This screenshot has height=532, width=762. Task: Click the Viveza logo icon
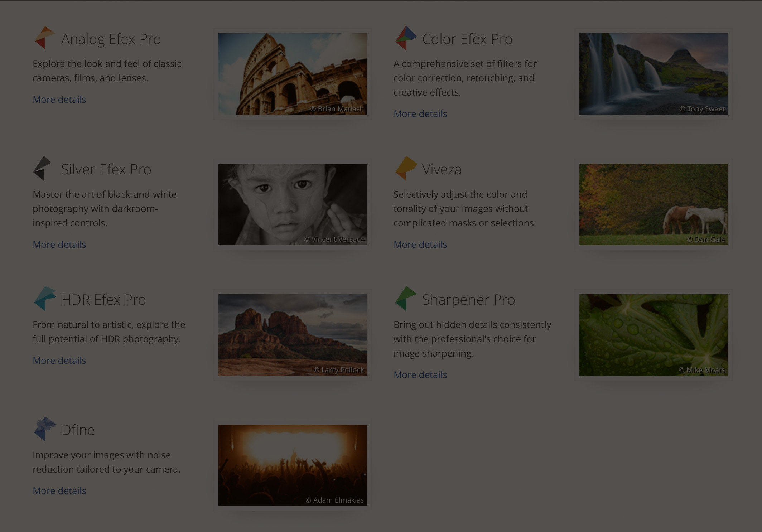(406, 168)
